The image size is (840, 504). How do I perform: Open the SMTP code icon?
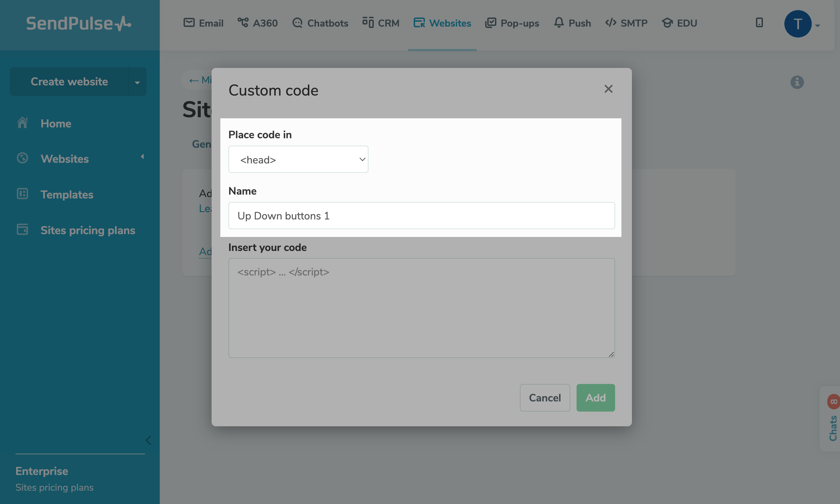[x=610, y=23]
